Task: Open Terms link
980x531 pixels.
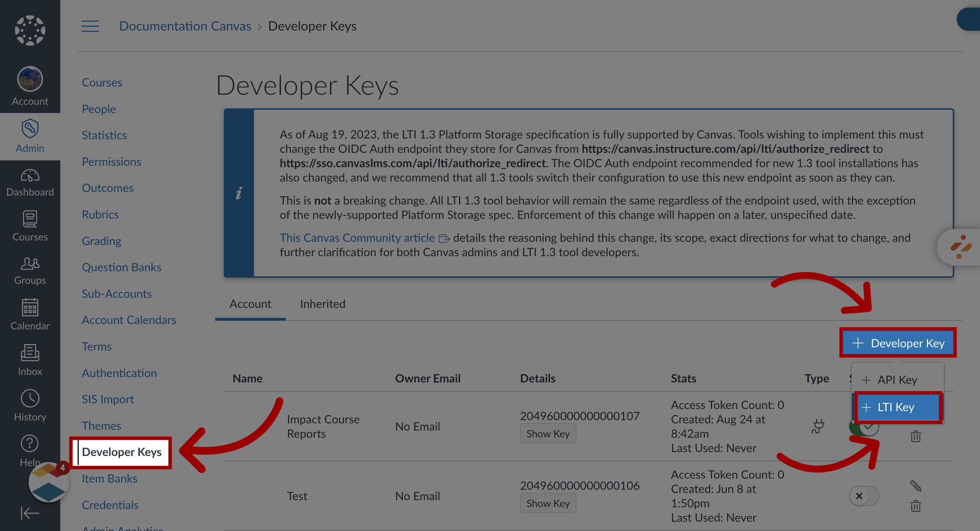Action: [x=96, y=346]
